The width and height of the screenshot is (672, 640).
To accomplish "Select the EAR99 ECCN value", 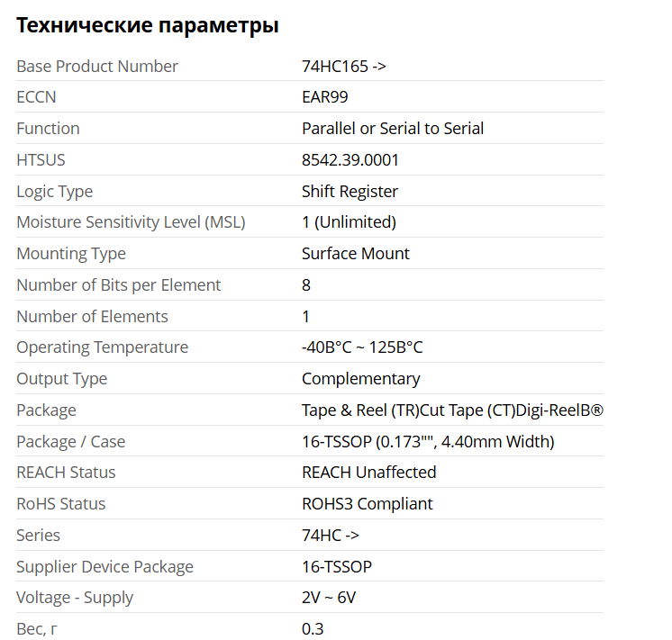I will [x=324, y=97].
